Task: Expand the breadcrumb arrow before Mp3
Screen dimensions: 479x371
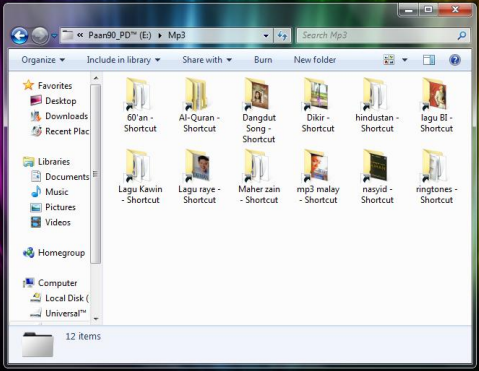Action: (x=160, y=35)
